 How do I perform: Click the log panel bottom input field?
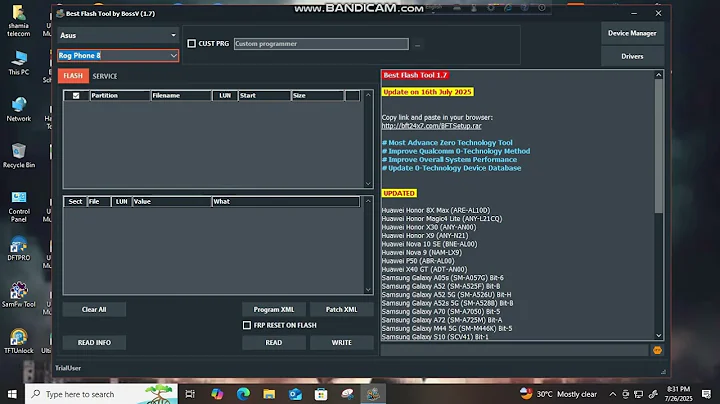(x=514, y=350)
